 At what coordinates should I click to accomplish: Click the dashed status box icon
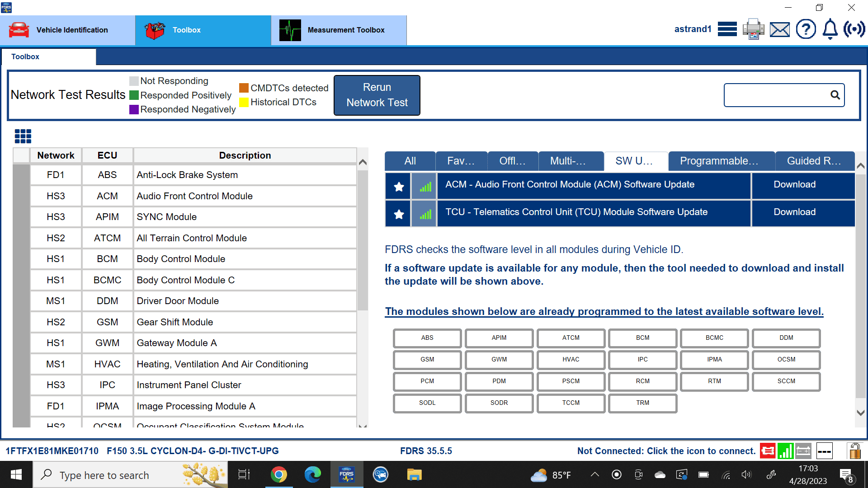click(825, 450)
